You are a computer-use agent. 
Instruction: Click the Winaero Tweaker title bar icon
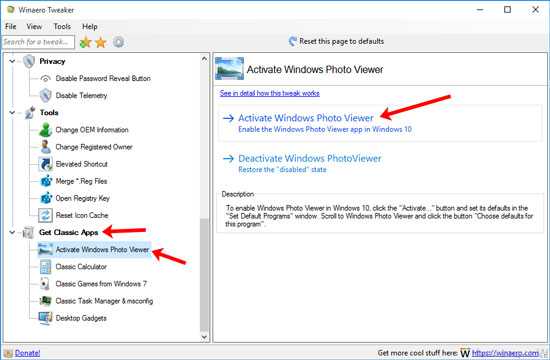point(11,10)
